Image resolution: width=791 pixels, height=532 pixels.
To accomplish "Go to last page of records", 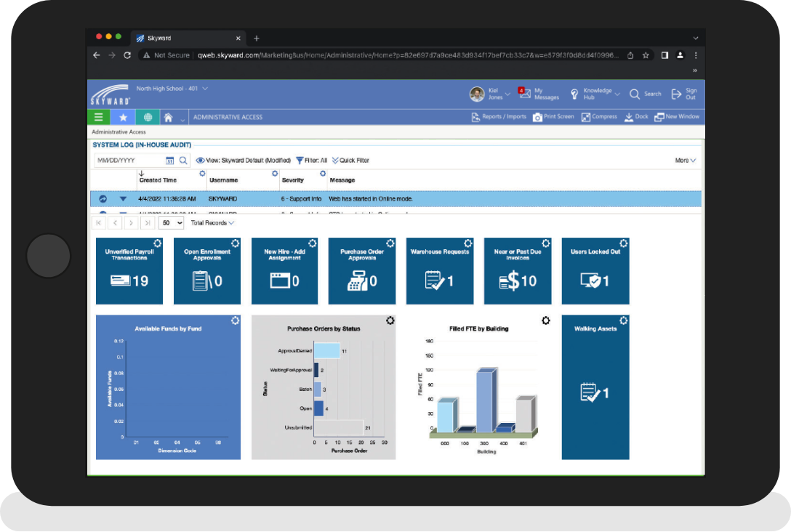I will (148, 223).
